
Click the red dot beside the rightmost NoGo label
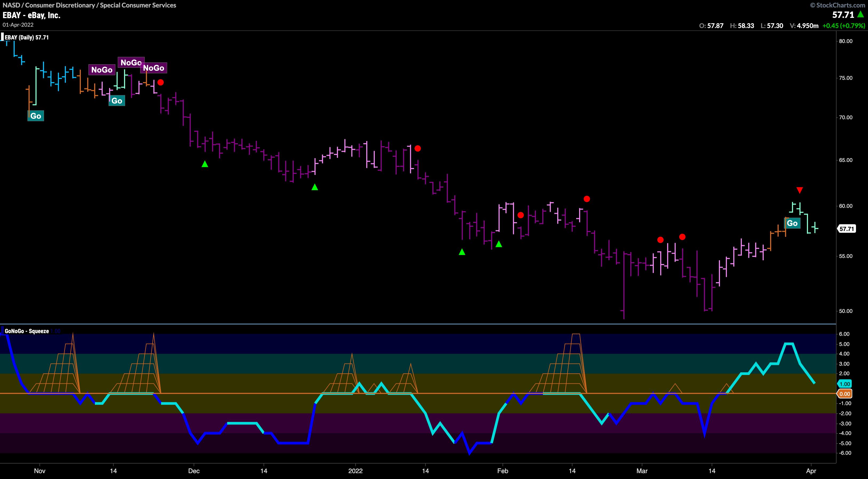tap(160, 82)
